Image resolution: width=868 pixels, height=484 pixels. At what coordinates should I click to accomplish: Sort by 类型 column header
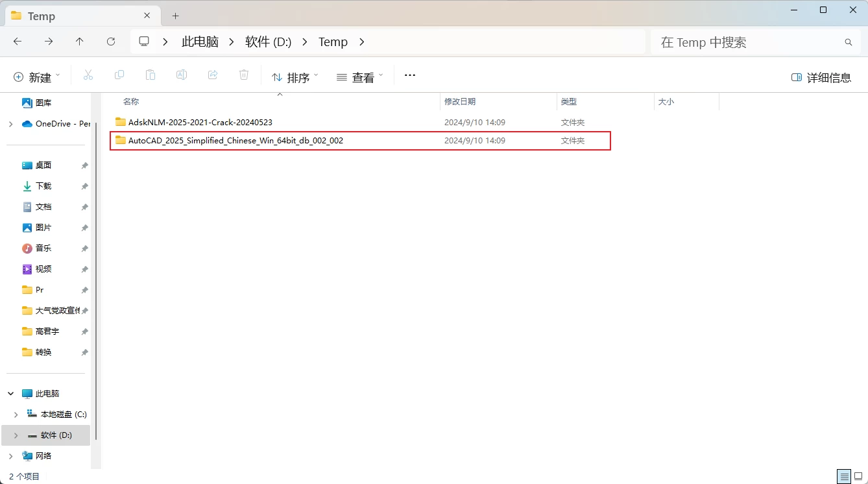(x=569, y=102)
